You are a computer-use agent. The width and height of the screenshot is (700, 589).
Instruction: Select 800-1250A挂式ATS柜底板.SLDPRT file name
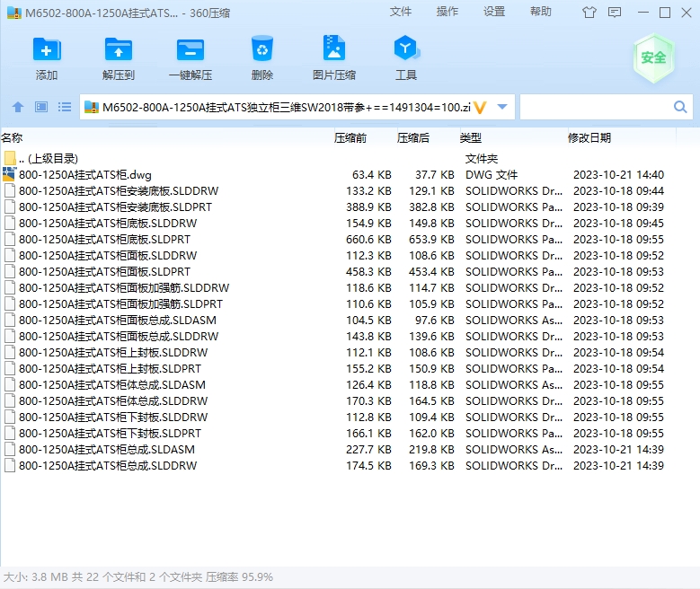pos(104,240)
